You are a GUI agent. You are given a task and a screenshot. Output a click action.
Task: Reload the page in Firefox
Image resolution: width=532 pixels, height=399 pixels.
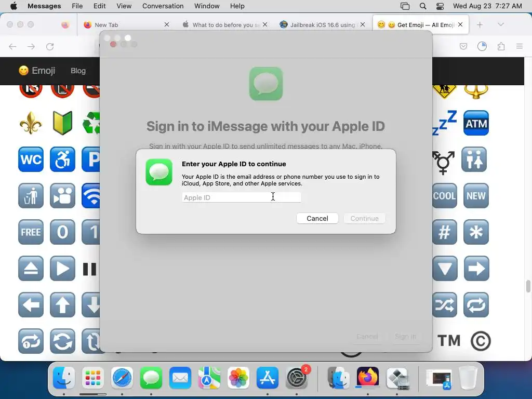coord(50,46)
